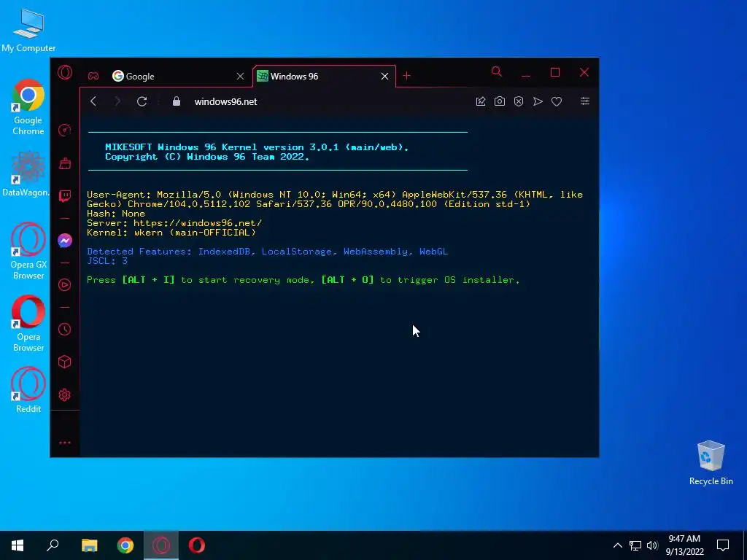747x560 pixels.
Task: Select Opera Browser desktop shortcut
Action: point(28,324)
